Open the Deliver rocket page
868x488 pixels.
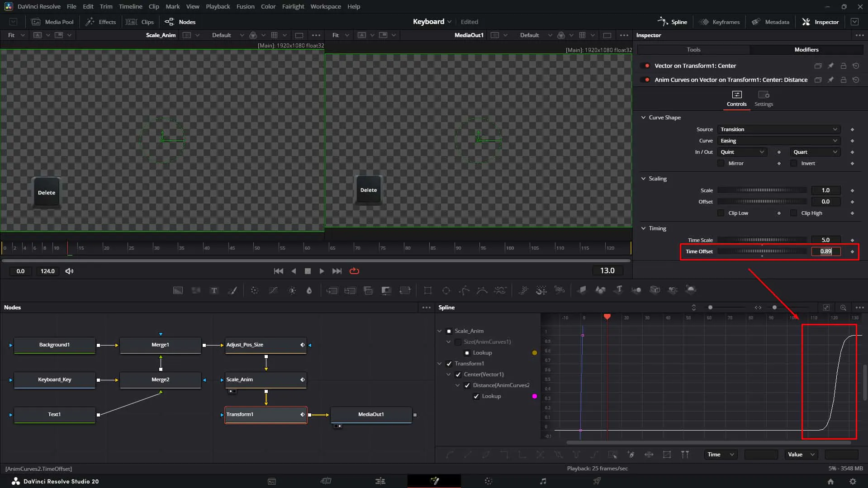[597, 481]
